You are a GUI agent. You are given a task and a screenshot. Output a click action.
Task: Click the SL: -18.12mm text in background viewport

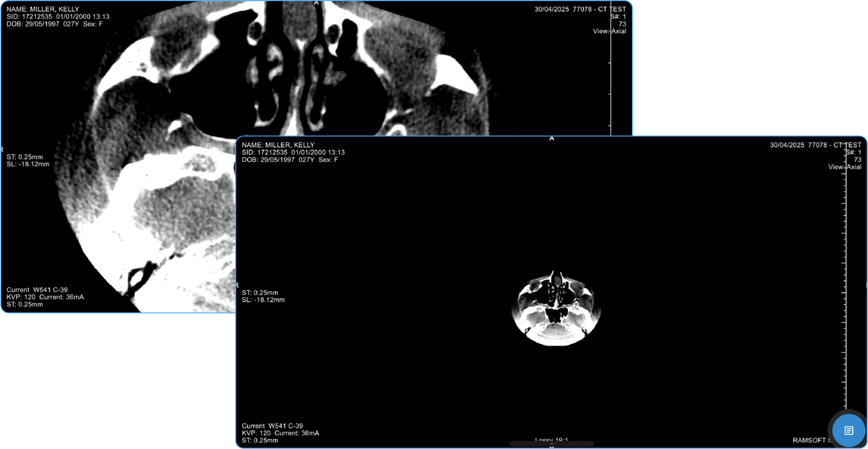[x=28, y=164]
